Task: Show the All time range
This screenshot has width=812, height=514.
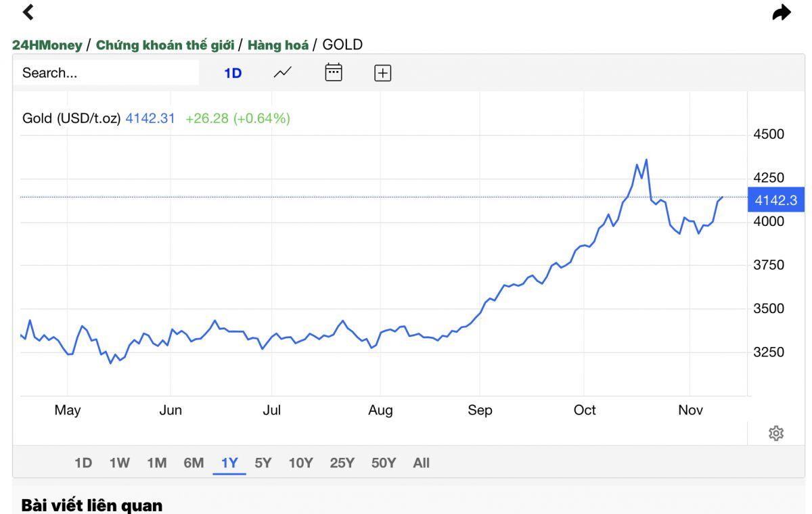Action: 421,463
